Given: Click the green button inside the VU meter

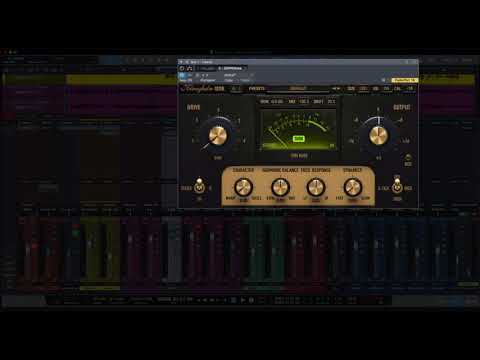Looking at the screenshot, I should (x=298, y=139).
